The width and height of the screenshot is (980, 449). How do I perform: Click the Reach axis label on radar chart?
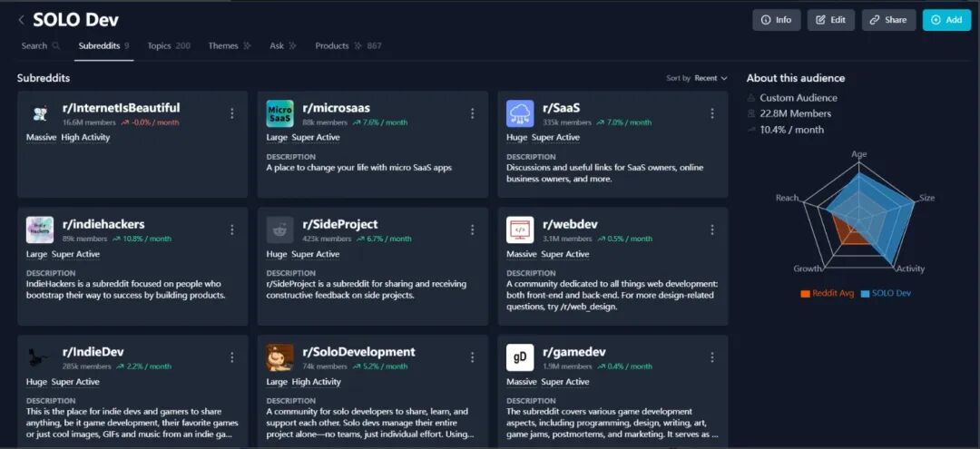click(788, 198)
